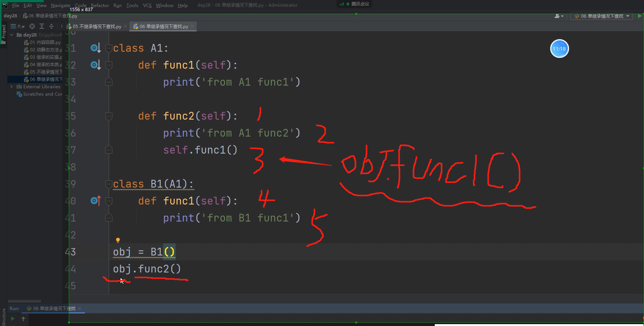
Task: Run the current configuration with green play button
Action: (x=640, y=16)
